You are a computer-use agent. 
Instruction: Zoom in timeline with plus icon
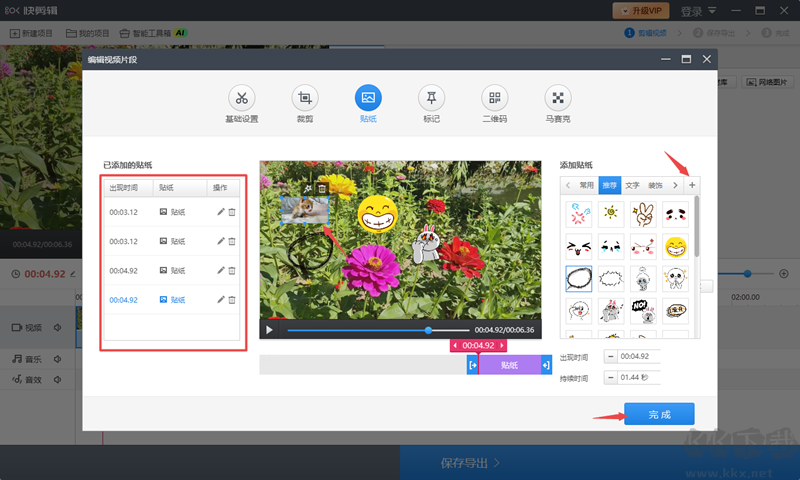pyautogui.click(x=784, y=274)
